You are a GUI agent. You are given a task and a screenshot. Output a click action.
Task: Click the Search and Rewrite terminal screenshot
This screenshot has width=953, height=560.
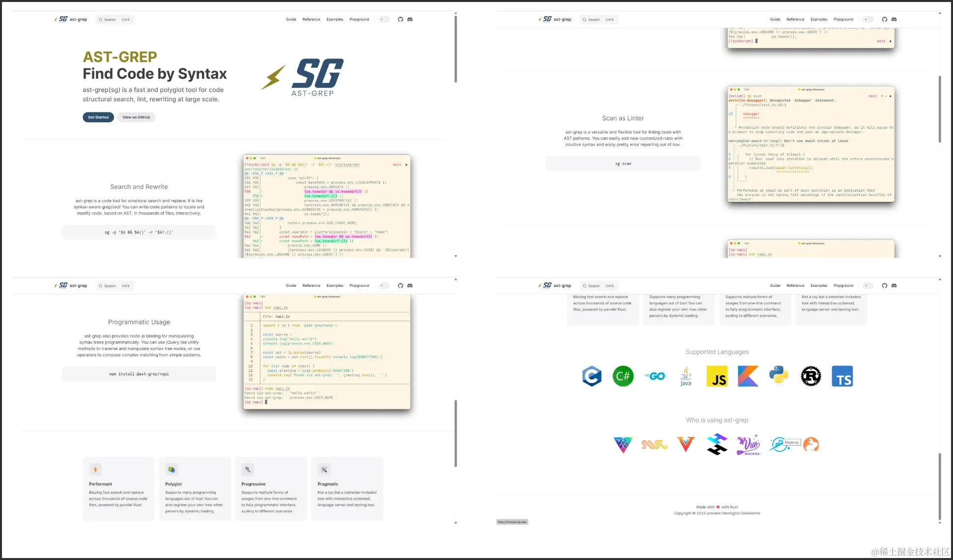327,206
